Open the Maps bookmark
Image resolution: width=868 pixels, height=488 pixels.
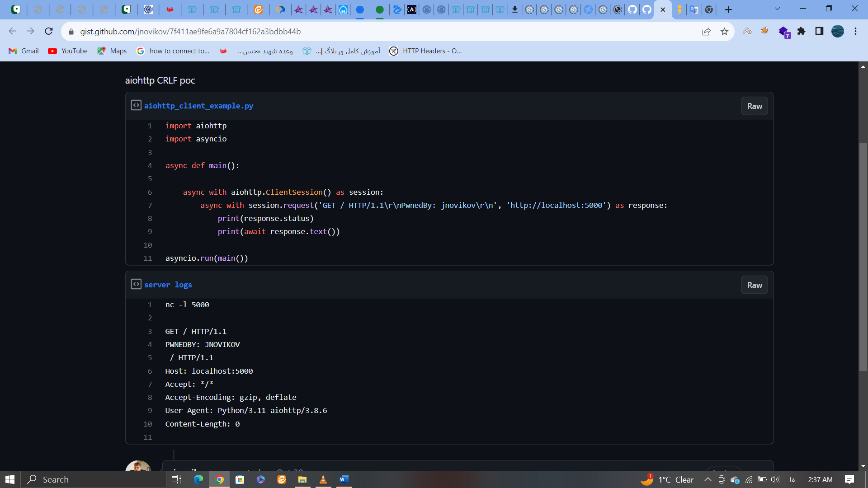tap(112, 51)
